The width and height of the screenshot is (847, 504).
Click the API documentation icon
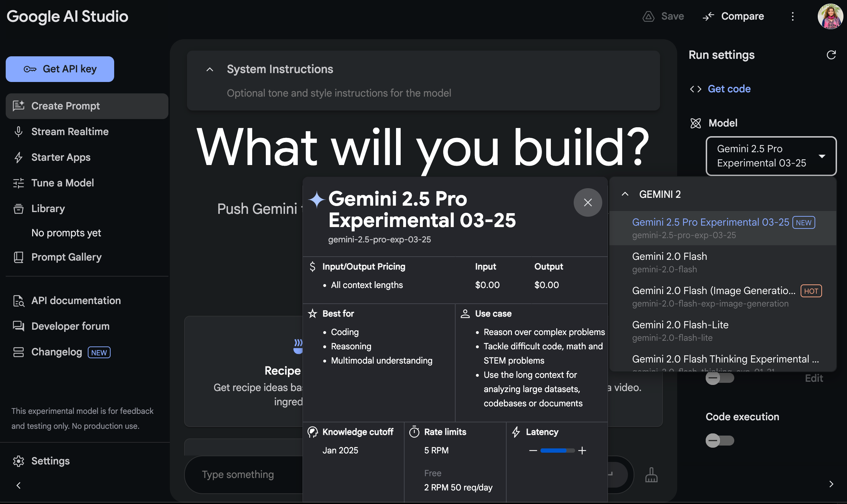[x=19, y=301]
